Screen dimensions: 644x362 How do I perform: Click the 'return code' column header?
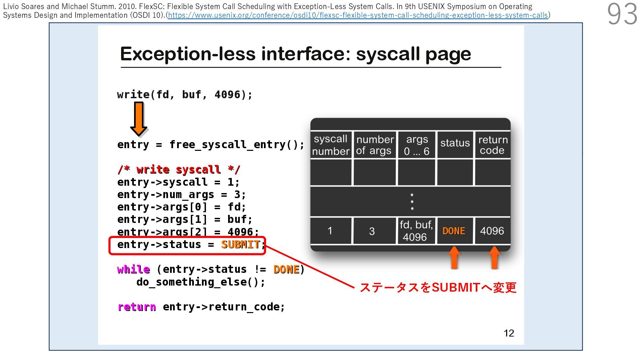[x=492, y=145]
